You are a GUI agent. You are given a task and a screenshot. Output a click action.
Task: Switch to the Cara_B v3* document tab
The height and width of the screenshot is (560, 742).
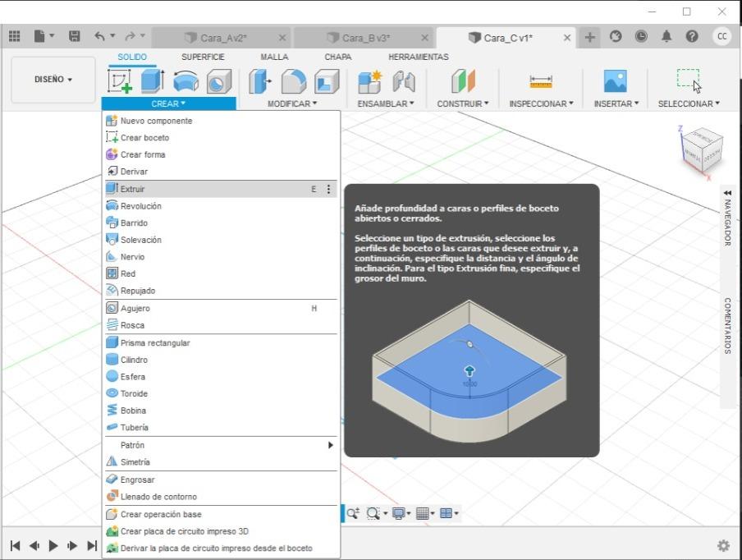pyautogui.click(x=364, y=38)
